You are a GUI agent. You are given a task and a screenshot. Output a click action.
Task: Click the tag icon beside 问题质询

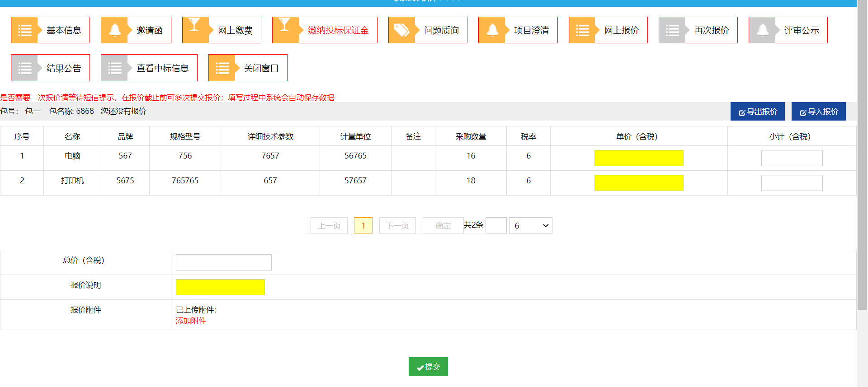pos(401,30)
